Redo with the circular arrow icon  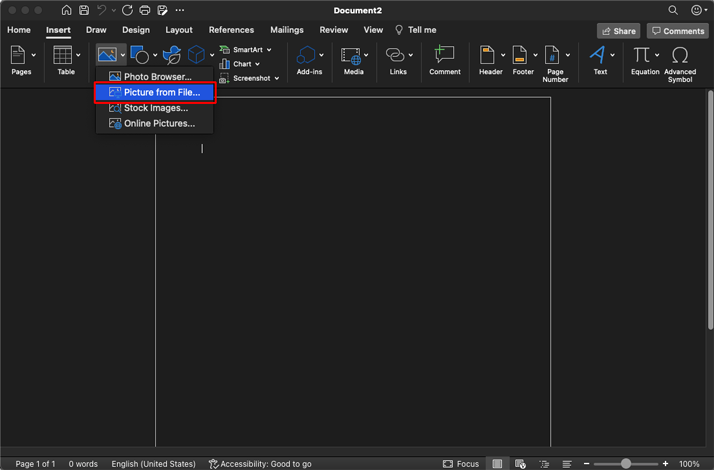click(128, 10)
